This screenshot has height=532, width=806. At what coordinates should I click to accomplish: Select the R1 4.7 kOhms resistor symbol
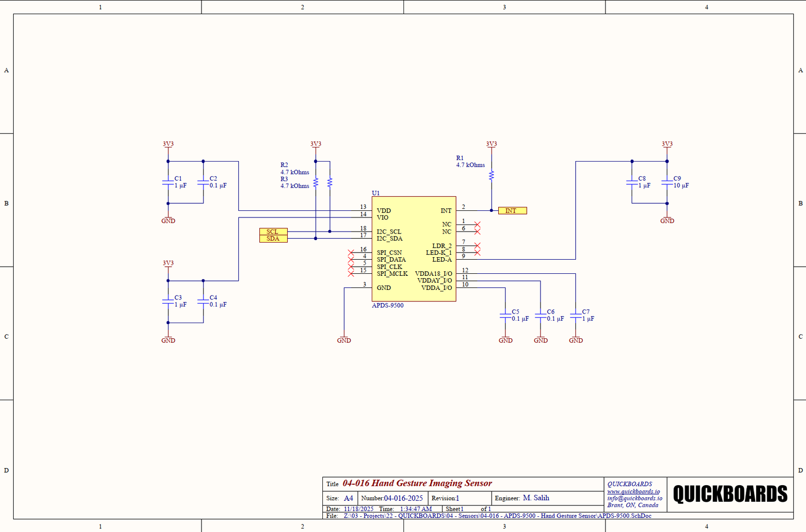[491, 175]
